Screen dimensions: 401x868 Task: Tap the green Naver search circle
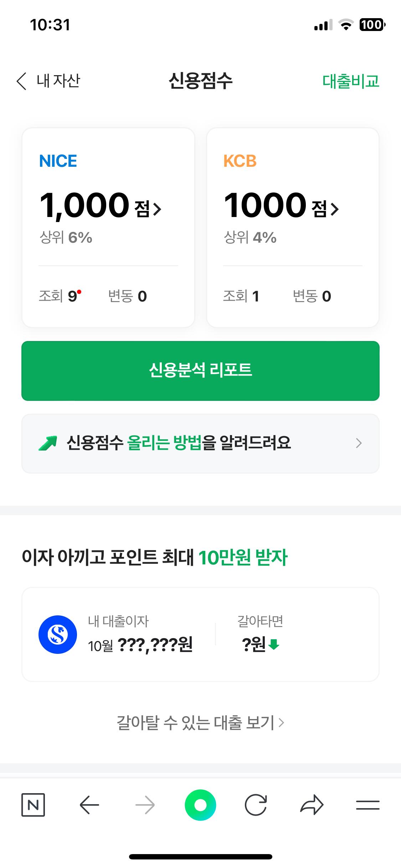click(x=200, y=805)
